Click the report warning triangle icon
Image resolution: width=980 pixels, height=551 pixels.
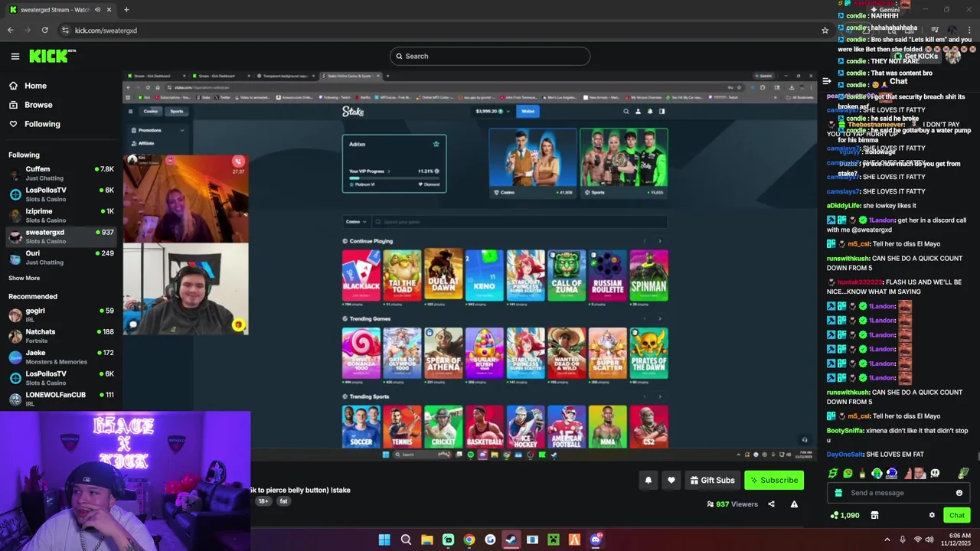(794, 504)
